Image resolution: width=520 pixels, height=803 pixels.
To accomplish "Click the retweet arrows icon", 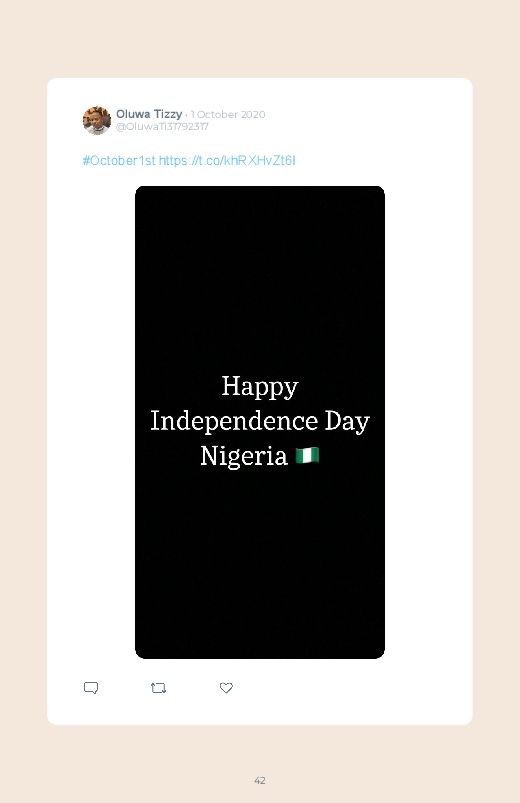I will coord(158,688).
